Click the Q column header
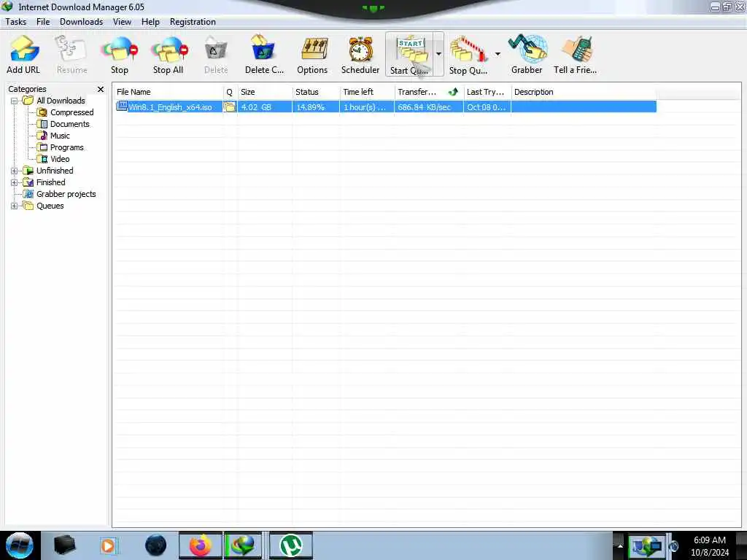Image resolution: width=747 pixels, height=560 pixels. tap(230, 92)
